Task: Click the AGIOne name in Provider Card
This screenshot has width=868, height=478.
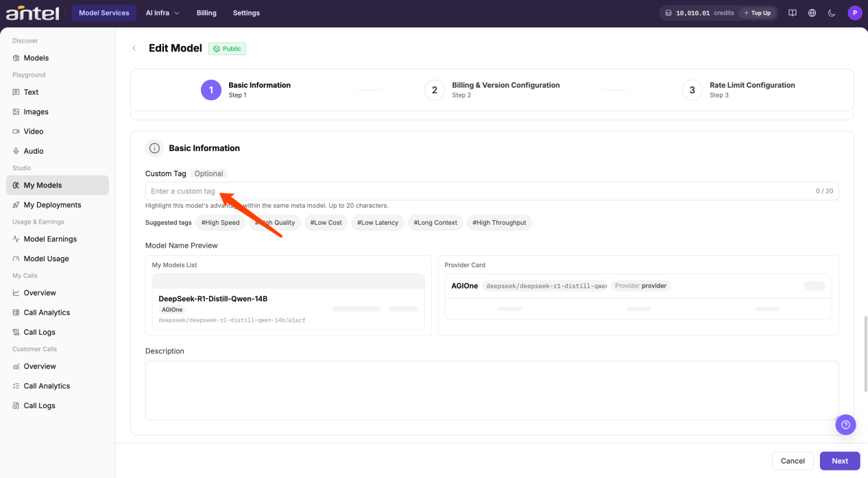Action: [x=465, y=286]
